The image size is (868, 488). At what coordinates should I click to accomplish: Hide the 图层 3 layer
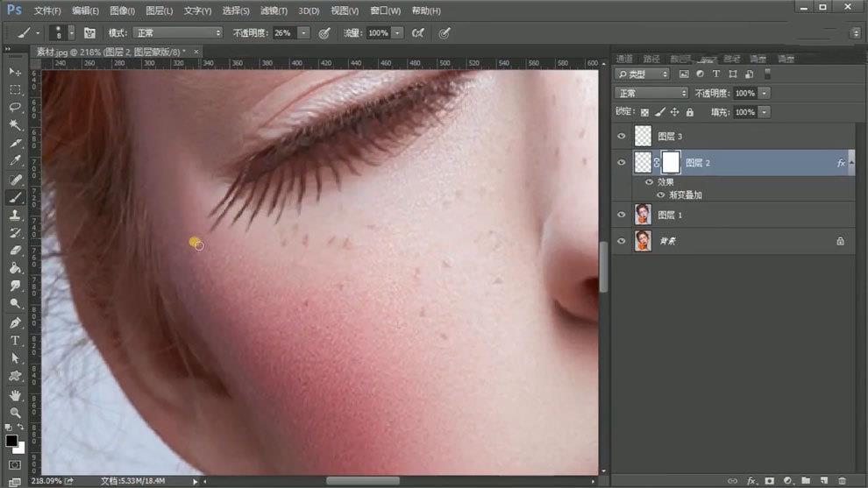click(x=622, y=137)
